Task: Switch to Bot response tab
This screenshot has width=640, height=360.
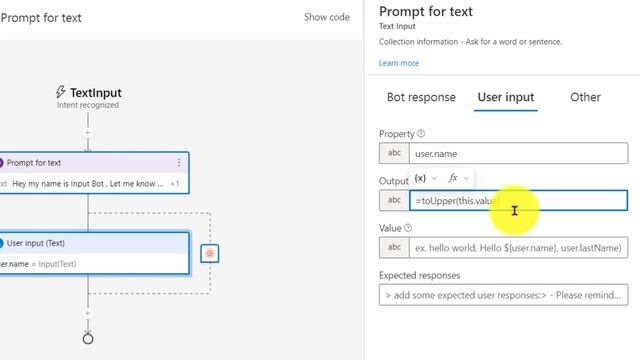Action: pos(421,97)
